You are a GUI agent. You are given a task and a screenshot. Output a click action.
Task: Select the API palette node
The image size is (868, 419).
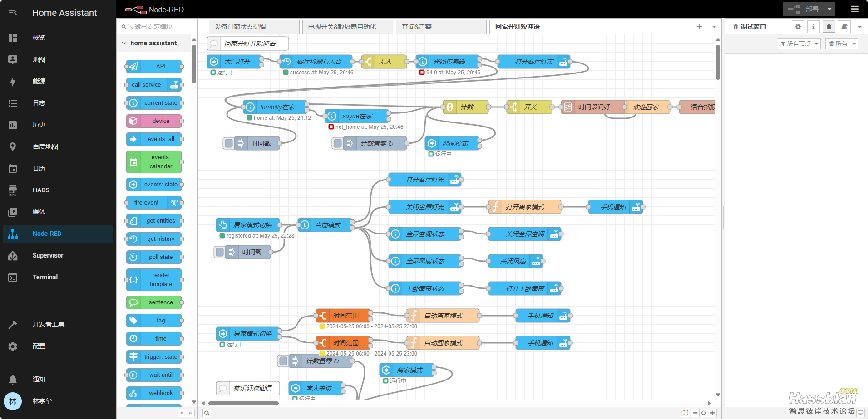click(154, 66)
